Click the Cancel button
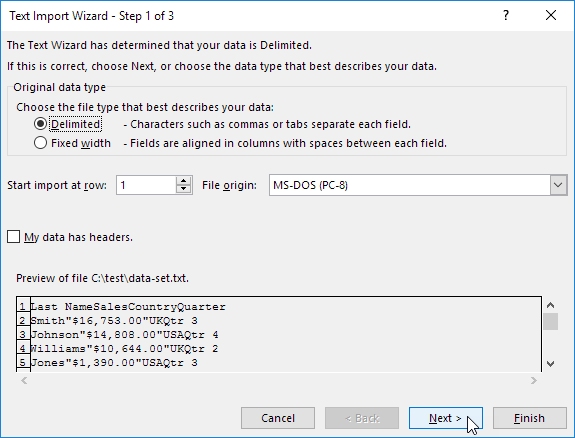The width and height of the screenshot is (575, 438). [278, 418]
